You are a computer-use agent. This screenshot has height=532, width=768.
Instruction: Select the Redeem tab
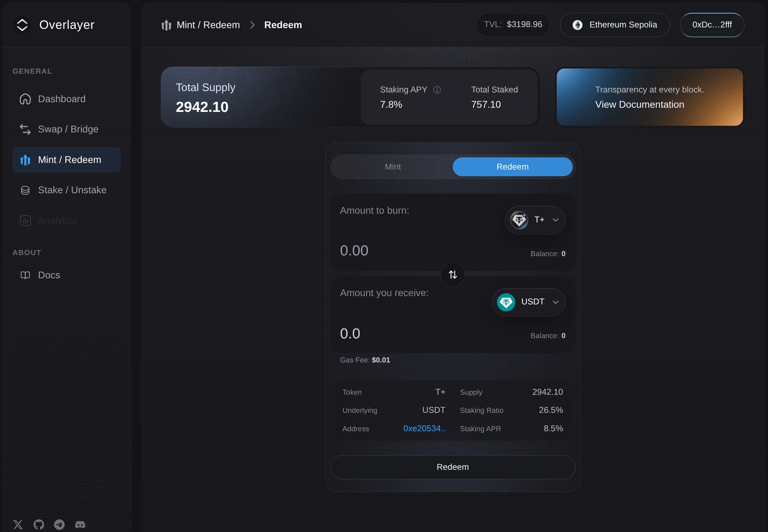(513, 167)
